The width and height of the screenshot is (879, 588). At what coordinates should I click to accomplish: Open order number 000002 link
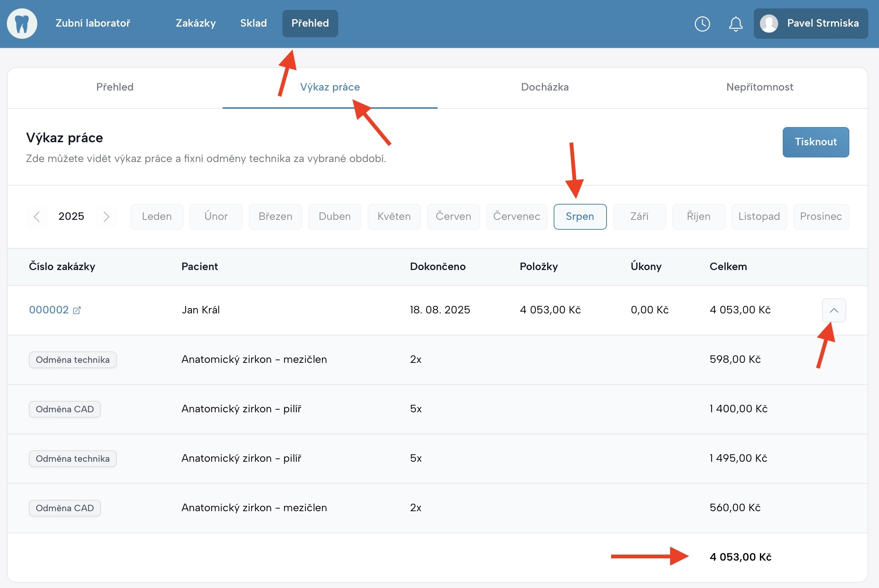pyautogui.click(x=49, y=310)
